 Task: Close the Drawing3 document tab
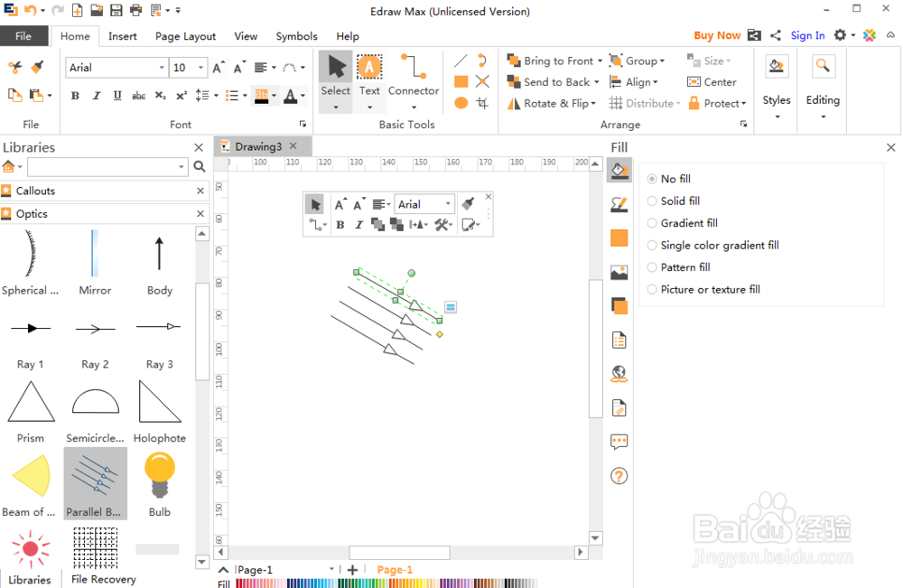tap(293, 145)
